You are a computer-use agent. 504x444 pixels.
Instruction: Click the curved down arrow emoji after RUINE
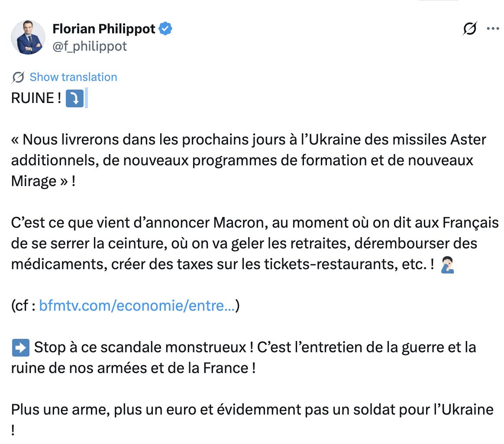pyautogui.click(x=74, y=99)
